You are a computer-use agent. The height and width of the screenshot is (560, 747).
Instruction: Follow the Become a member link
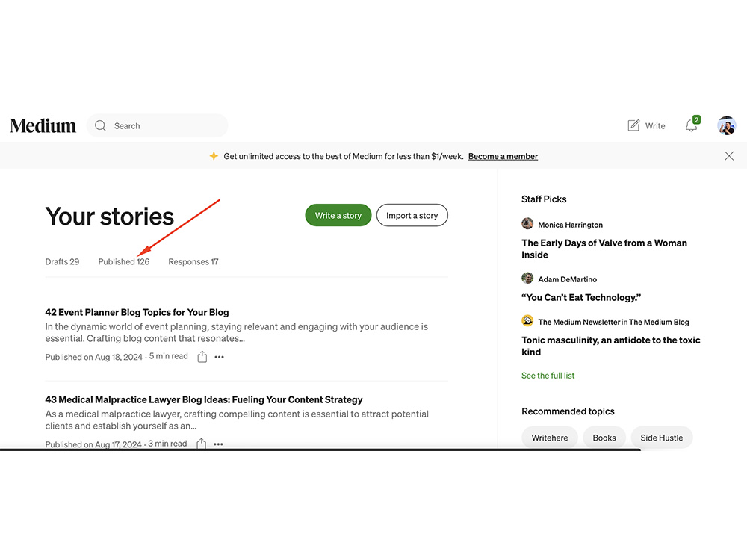pos(503,156)
